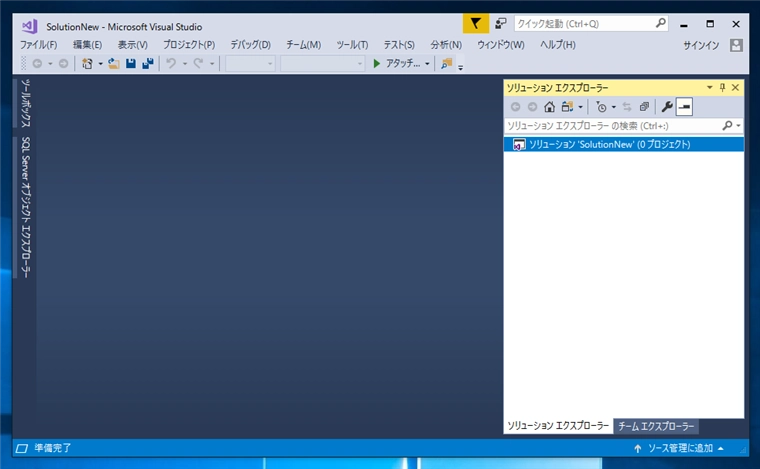Click the Solution Explorer search magnifier icon
The image size is (760, 469).
[x=727, y=125]
